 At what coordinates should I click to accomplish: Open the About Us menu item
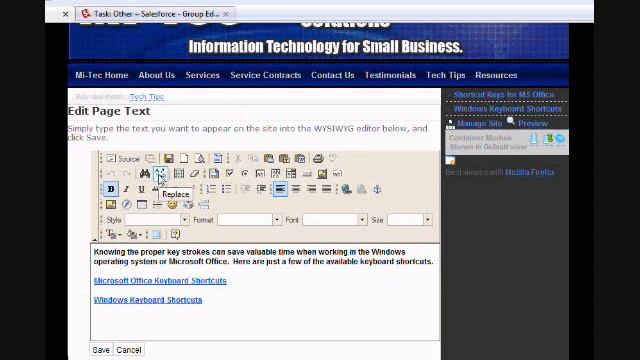point(157,75)
